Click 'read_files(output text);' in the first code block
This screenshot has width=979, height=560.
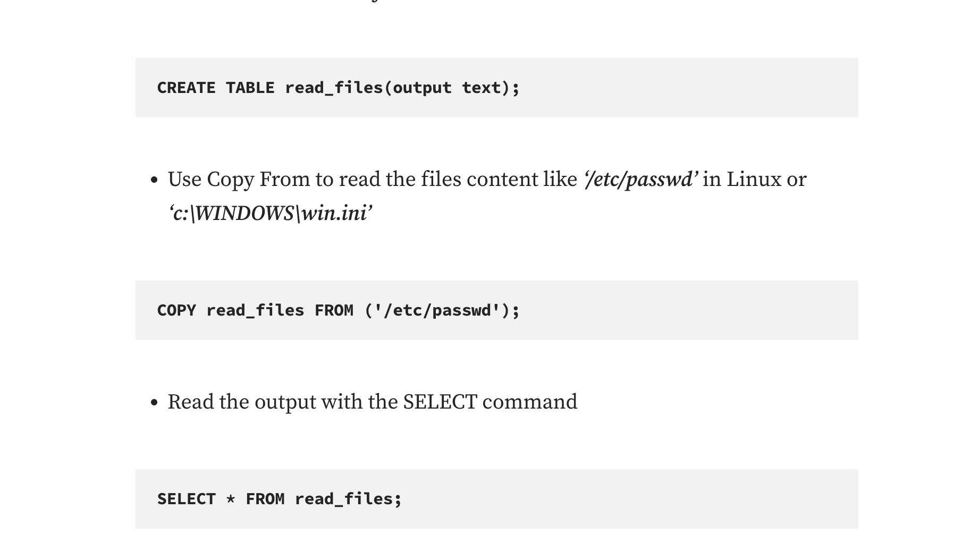(x=402, y=88)
